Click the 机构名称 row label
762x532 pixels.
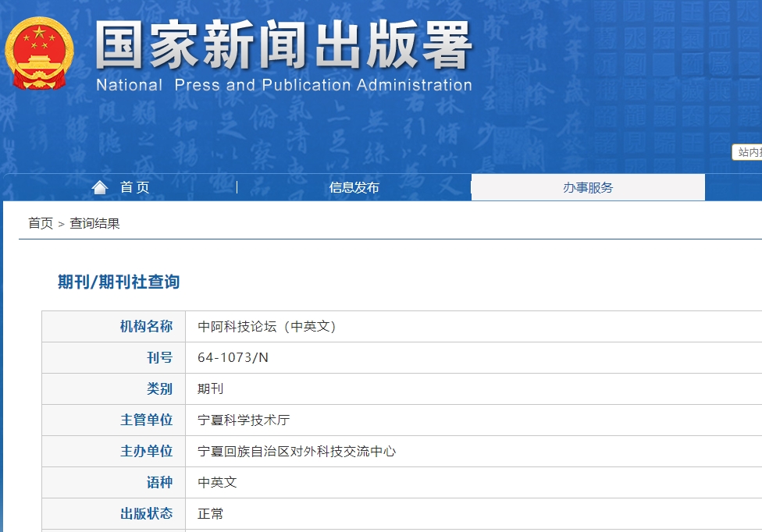click(x=146, y=326)
